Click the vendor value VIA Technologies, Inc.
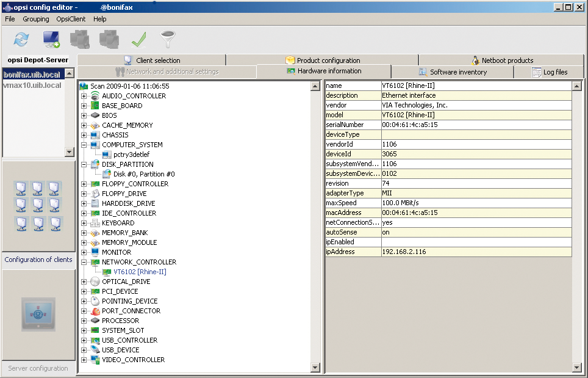This screenshot has height=378, width=588. [x=415, y=105]
